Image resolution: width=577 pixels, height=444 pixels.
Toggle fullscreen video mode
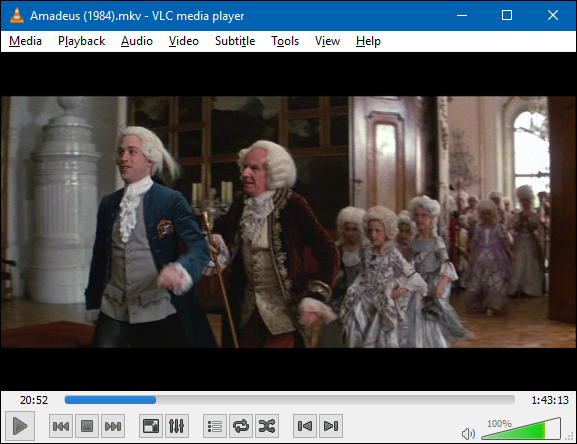click(x=151, y=426)
